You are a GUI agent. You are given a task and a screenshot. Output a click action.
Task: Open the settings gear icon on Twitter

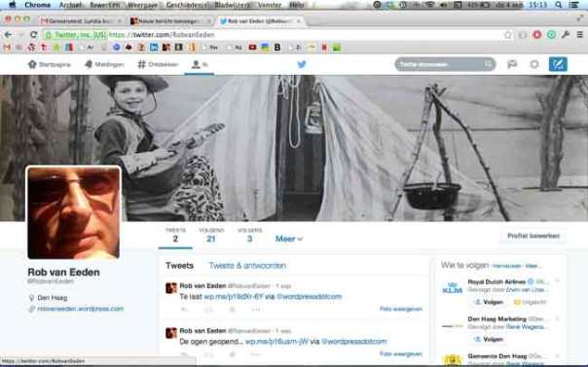534,64
